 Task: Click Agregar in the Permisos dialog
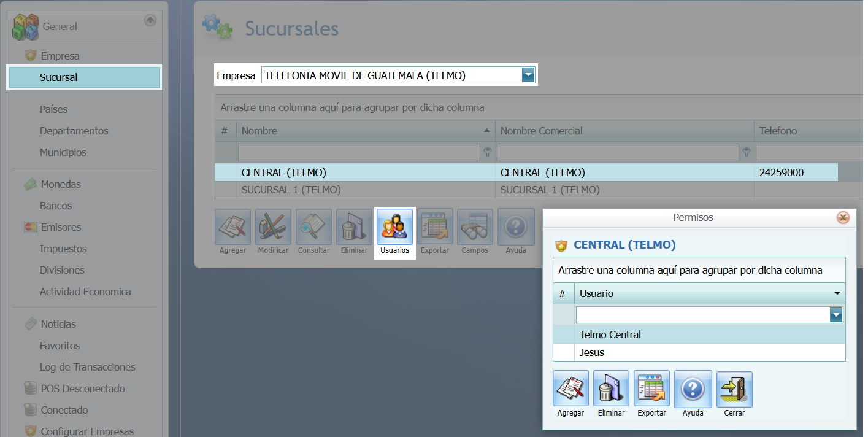pos(570,393)
